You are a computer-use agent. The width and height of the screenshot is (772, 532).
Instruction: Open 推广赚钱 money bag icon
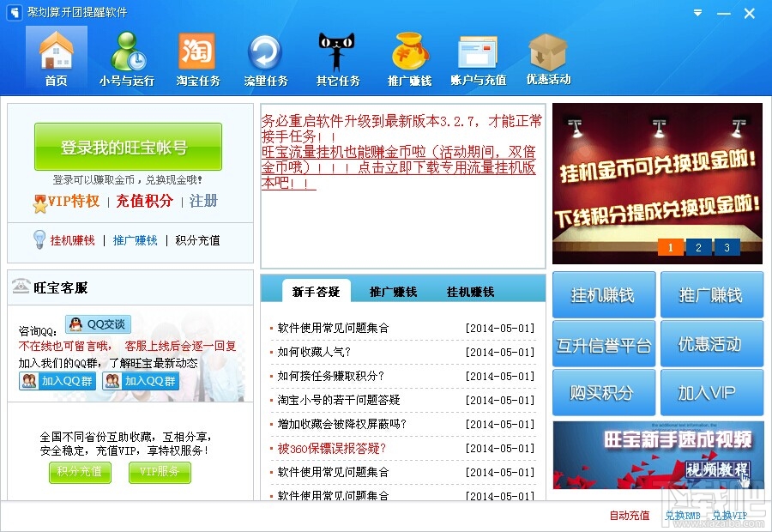point(410,57)
